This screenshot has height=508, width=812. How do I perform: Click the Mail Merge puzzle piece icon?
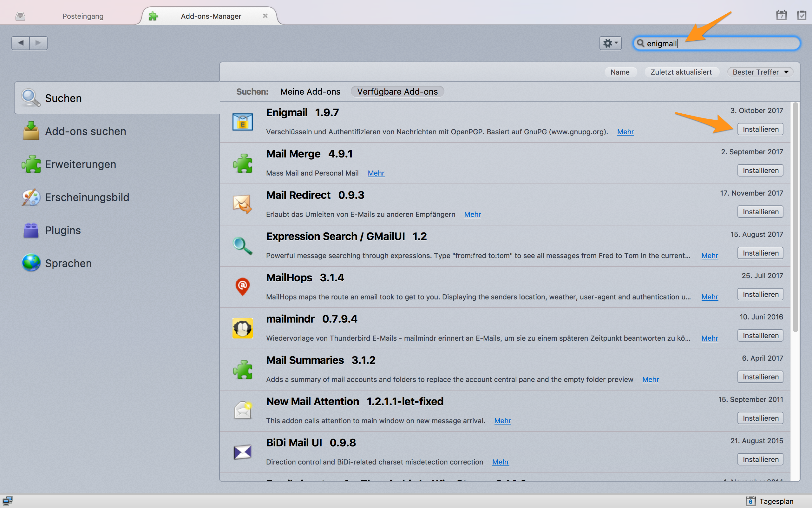coord(243,163)
